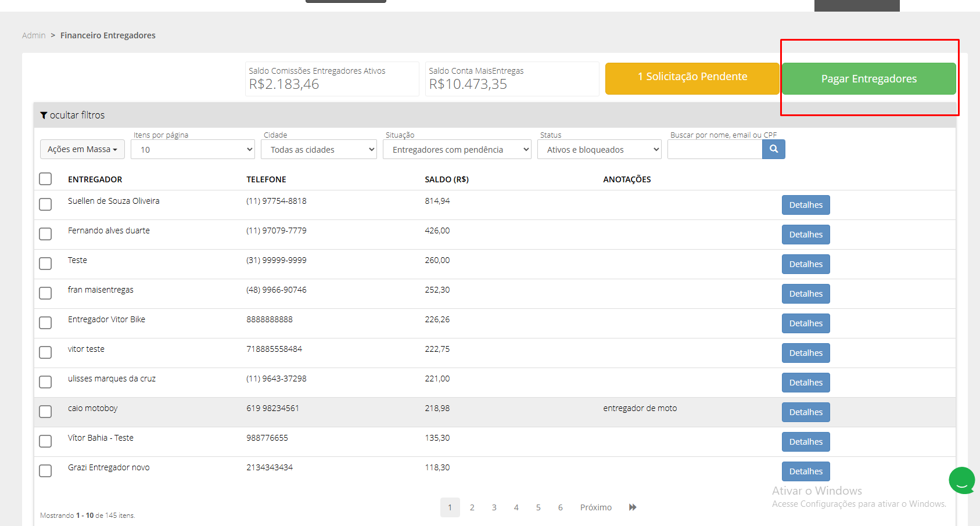Expand the Cidade filter dropdown
The image size is (980, 526).
(319, 149)
